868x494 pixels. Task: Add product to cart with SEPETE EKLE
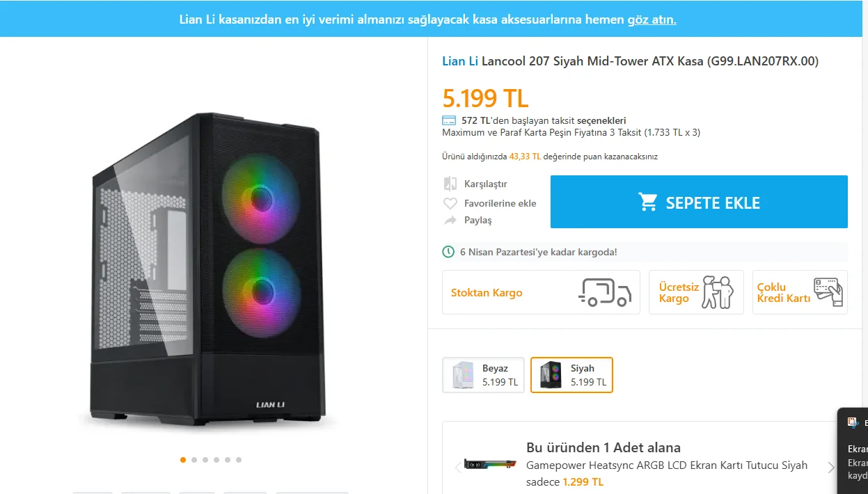tap(699, 202)
